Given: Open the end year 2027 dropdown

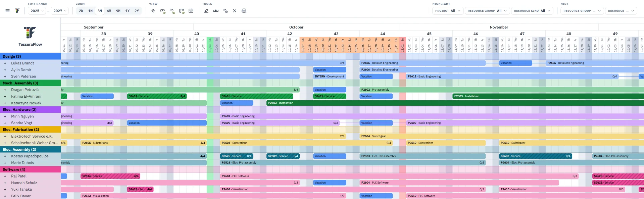Looking at the screenshot, I should pos(60,11).
